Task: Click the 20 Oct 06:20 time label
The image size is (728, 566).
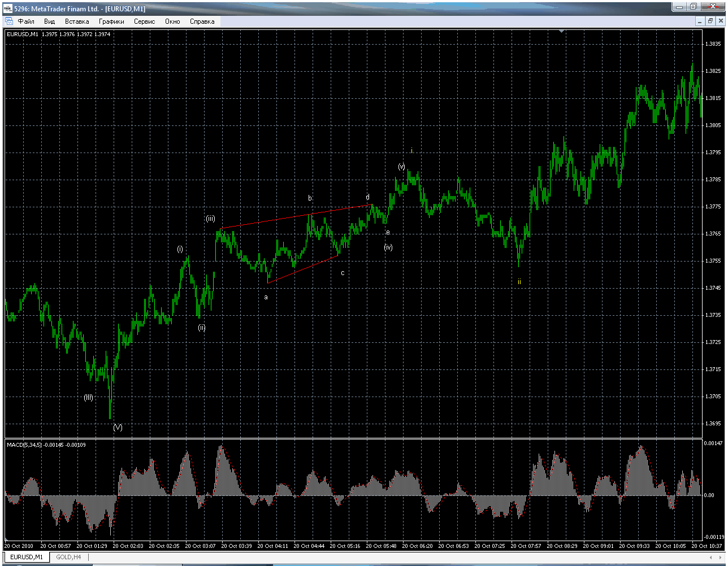Action: 418,546
